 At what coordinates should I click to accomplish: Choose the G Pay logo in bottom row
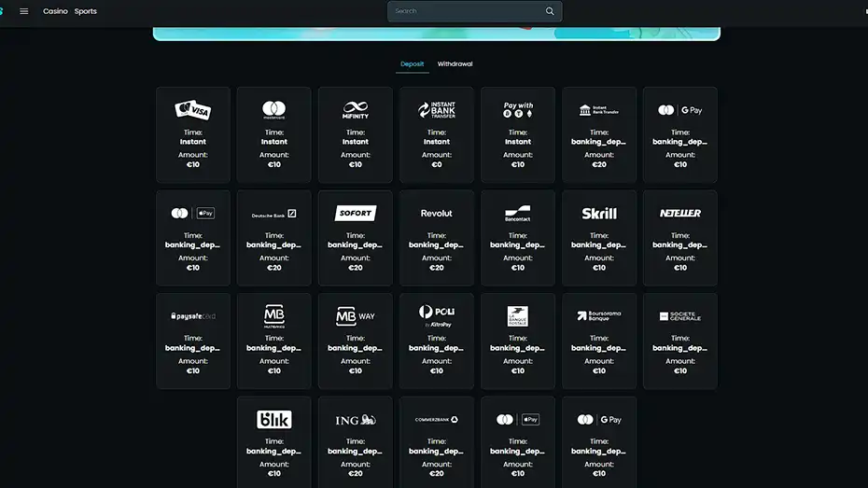click(599, 419)
